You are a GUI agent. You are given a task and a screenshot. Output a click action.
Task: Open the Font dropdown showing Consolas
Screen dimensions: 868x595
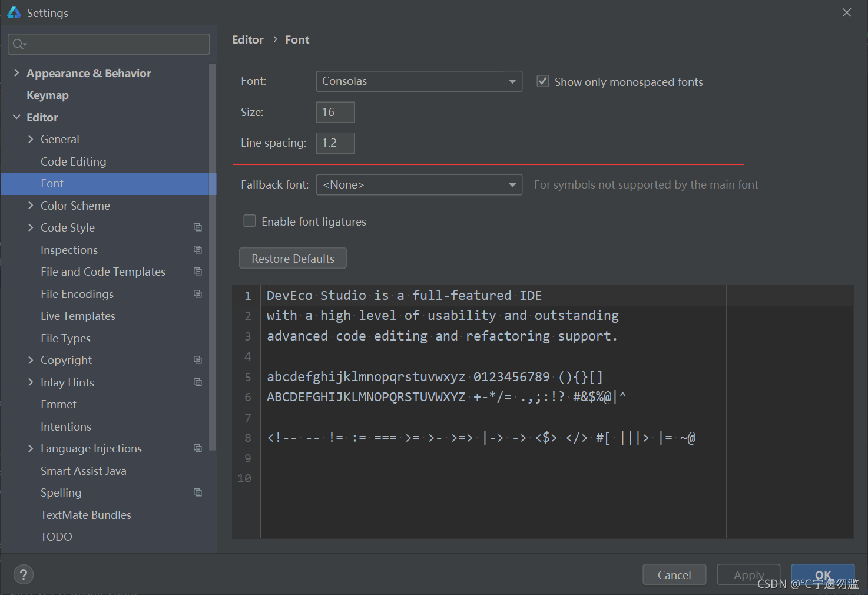[x=419, y=81]
